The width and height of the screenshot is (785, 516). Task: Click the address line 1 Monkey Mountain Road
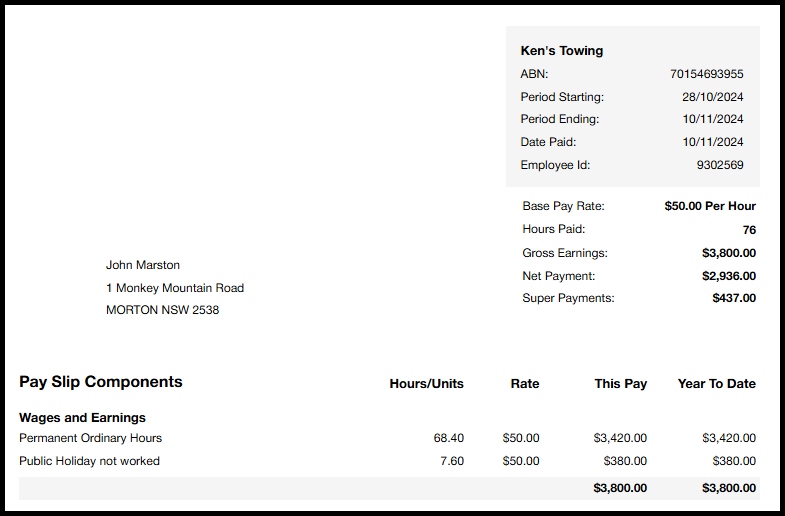(175, 288)
